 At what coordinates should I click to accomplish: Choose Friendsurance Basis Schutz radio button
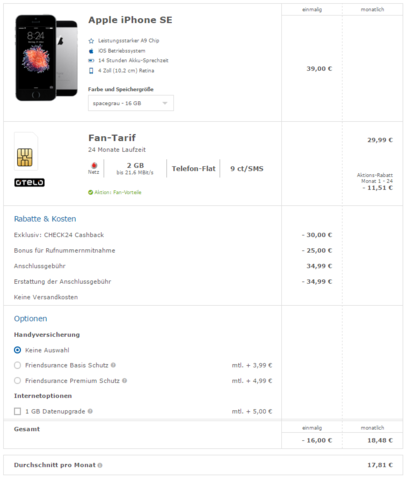tap(18, 365)
